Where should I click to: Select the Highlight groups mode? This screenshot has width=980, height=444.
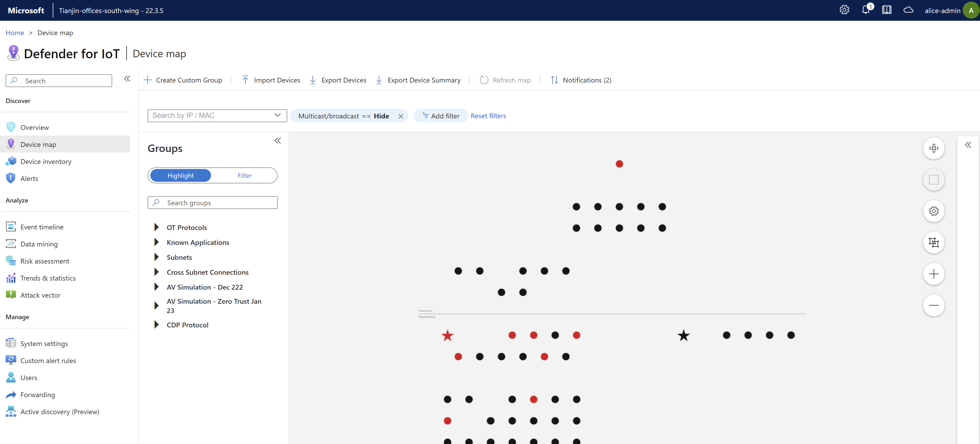pyautogui.click(x=180, y=176)
